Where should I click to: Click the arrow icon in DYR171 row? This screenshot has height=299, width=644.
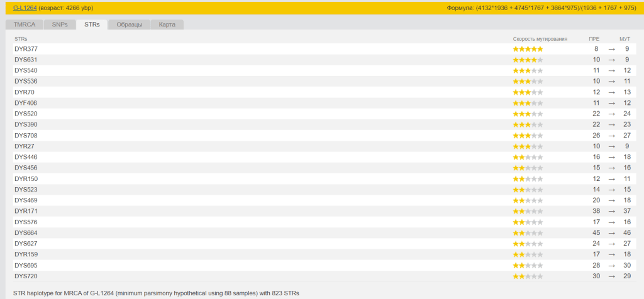[611, 211]
